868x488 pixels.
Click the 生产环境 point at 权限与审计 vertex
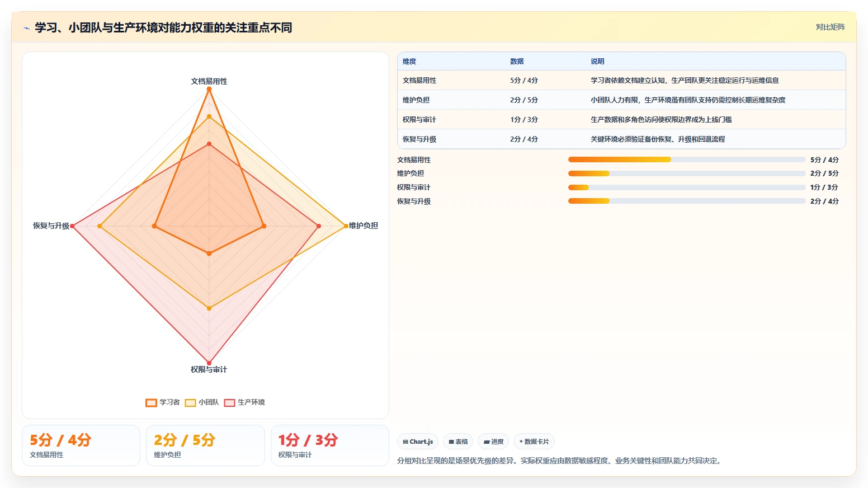point(209,363)
